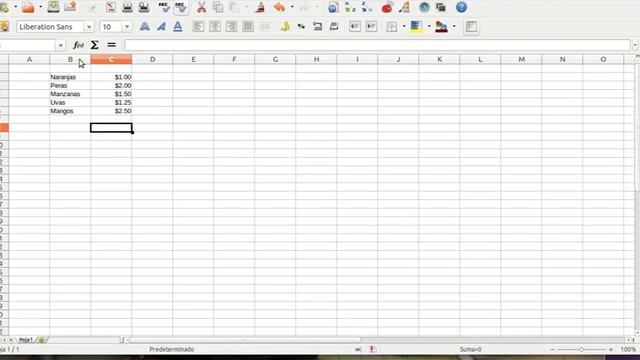Select the Naranjas cell
This screenshot has width=640, height=360.
coord(70,77)
